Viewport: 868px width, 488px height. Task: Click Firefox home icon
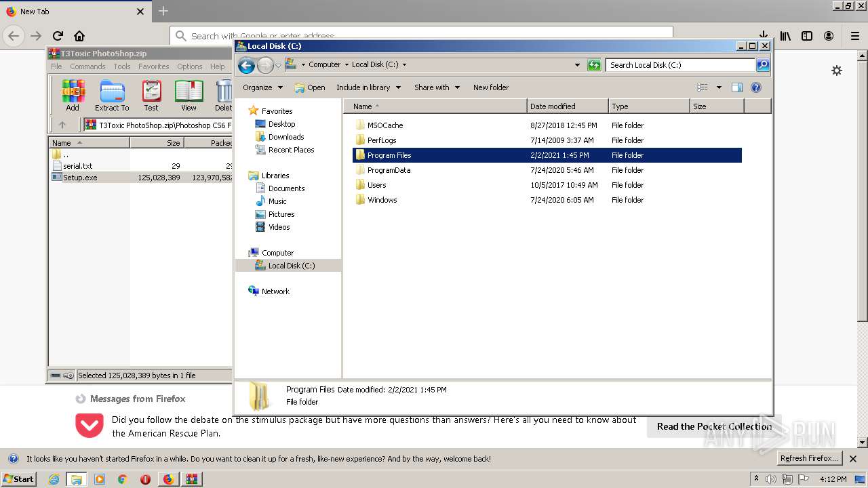pyautogui.click(x=79, y=36)
